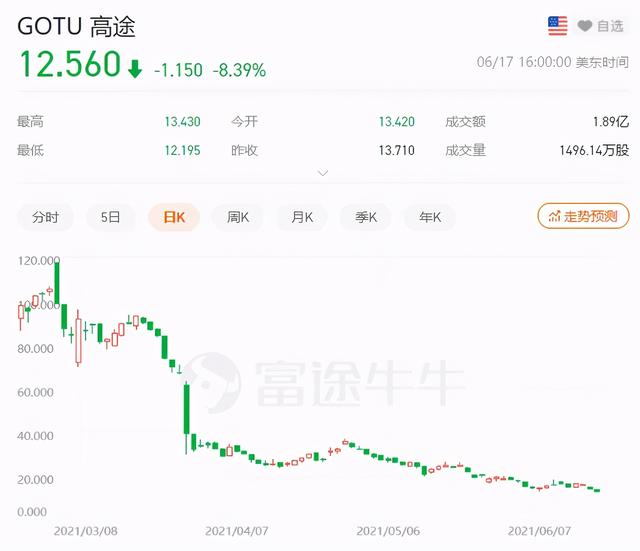Click the 120.000 y-axis label
Screen dimensions: 640x551
(x=38, y=261)
